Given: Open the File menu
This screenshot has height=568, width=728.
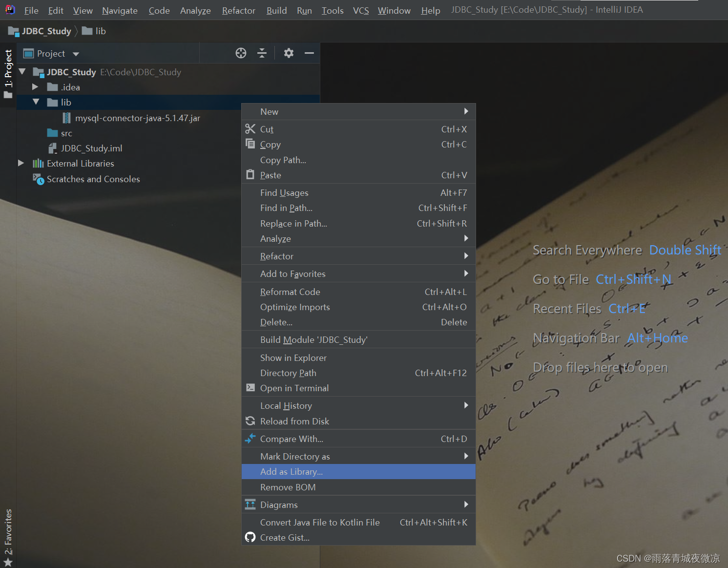Looking at the screenshot, I should [x=31, y=10].
